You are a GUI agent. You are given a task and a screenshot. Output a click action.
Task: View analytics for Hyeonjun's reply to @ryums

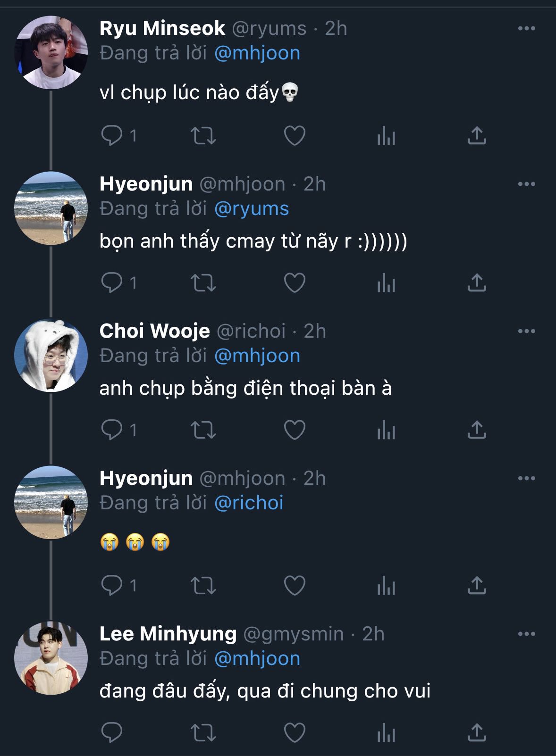(x=386, y=283)
